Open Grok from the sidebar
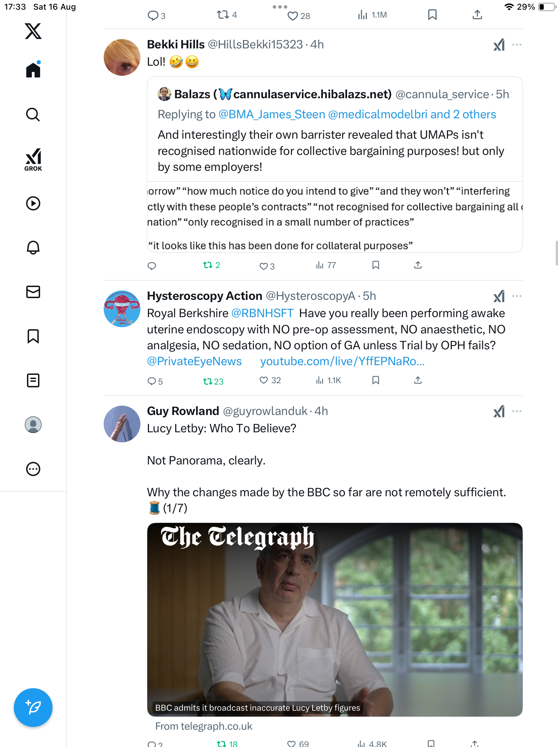 coord(33,159)
